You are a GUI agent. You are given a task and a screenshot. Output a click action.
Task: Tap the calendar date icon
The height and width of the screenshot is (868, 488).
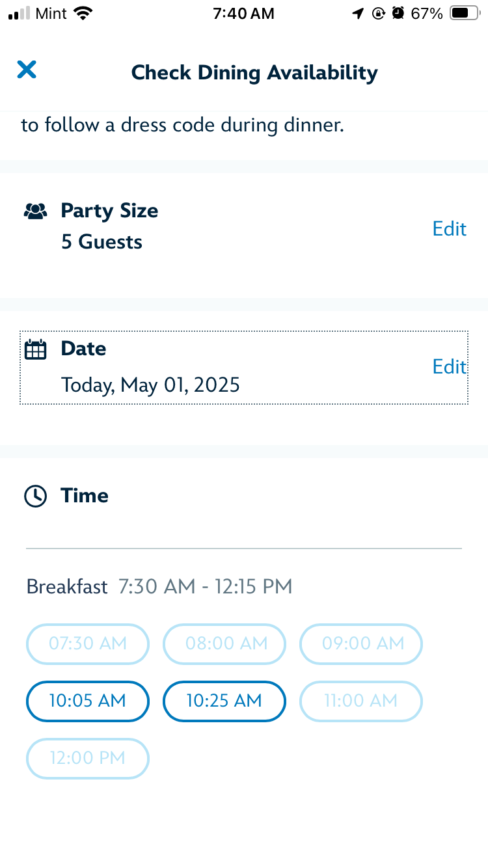point(35,349)
